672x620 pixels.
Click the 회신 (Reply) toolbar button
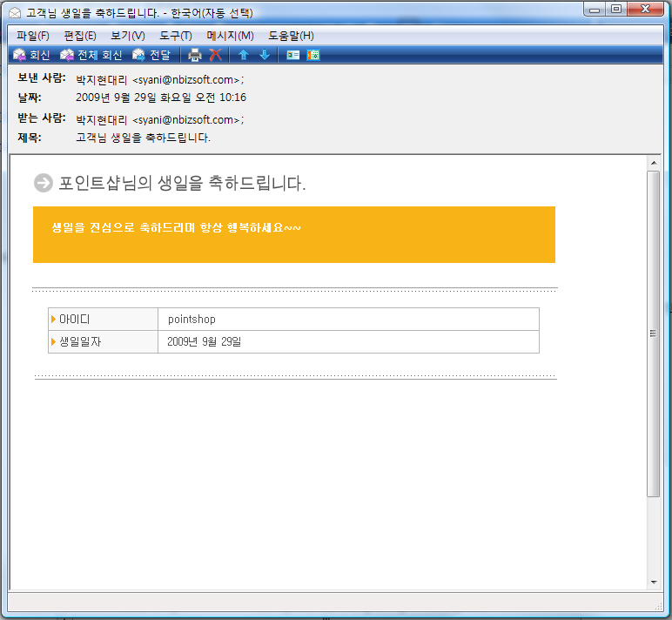point(31,55)
